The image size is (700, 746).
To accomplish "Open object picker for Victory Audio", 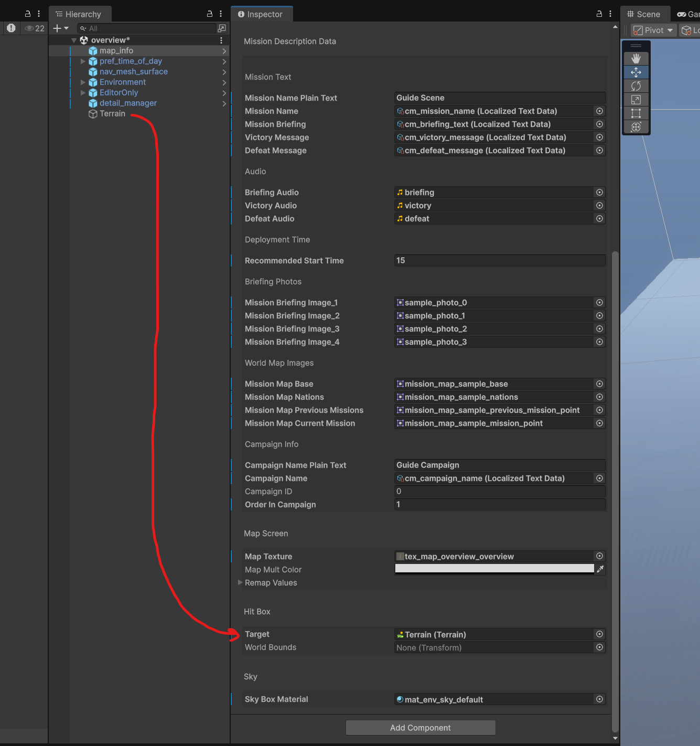I will [x=600, y=206].
